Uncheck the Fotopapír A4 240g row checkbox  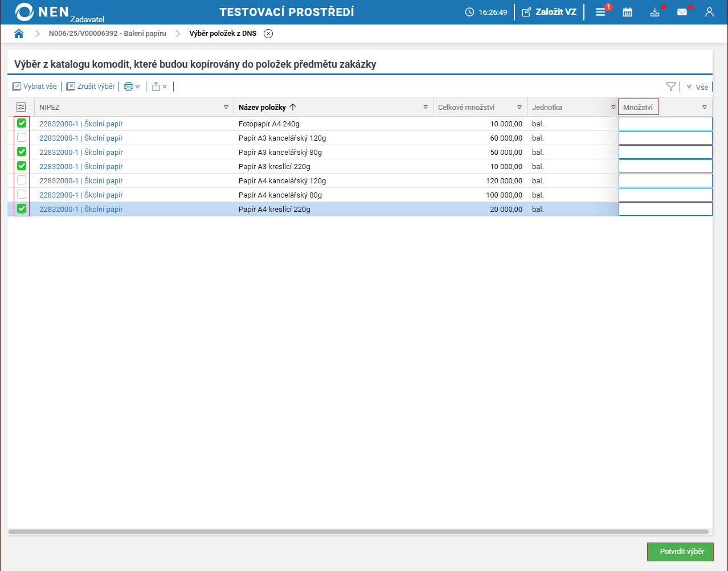coord(22,124)
